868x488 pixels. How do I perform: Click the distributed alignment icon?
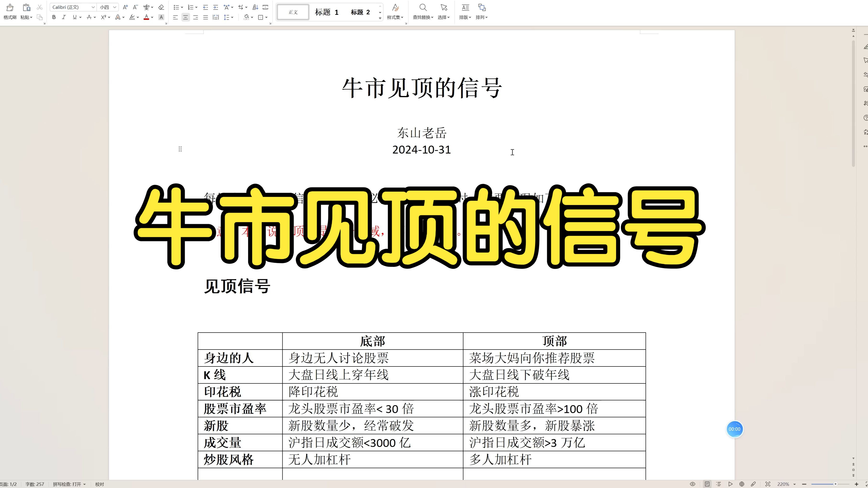216,17
